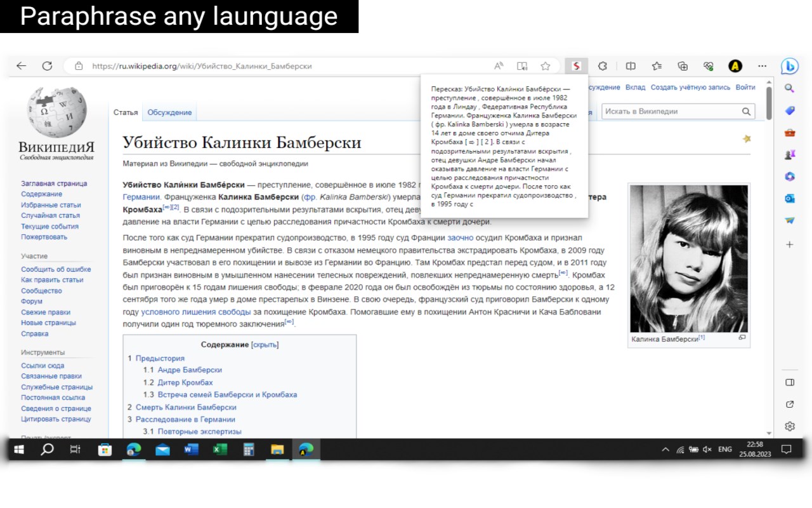Open Свежие правки in the left menu
Image resolution: width=812 pixels, height=508 pixels.
coord(46,312)
